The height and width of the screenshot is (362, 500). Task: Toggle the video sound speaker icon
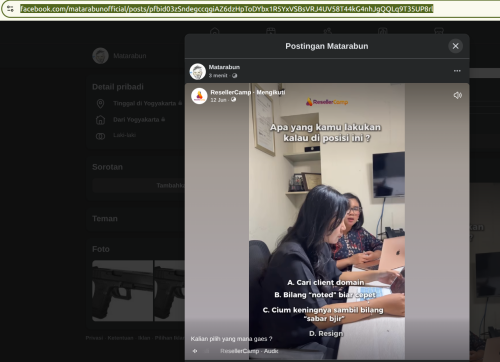tap(458, 95)
